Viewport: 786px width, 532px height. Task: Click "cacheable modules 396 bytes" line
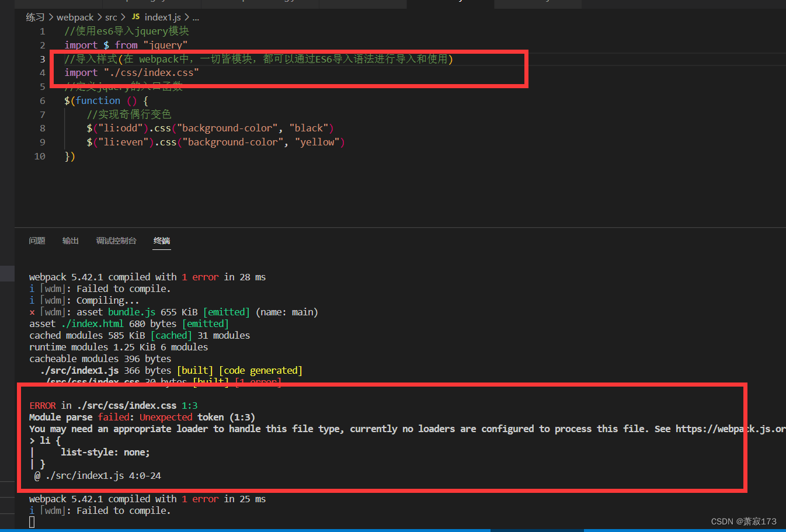(100, 359)
